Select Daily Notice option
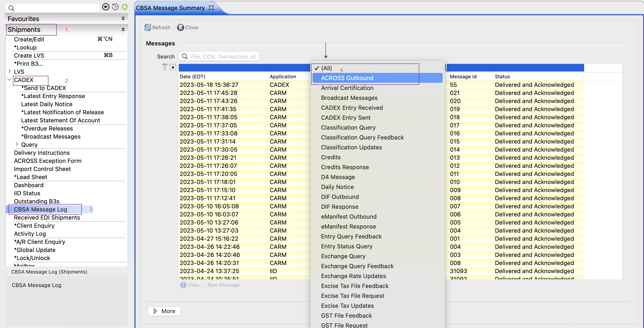 coord(337,187)
